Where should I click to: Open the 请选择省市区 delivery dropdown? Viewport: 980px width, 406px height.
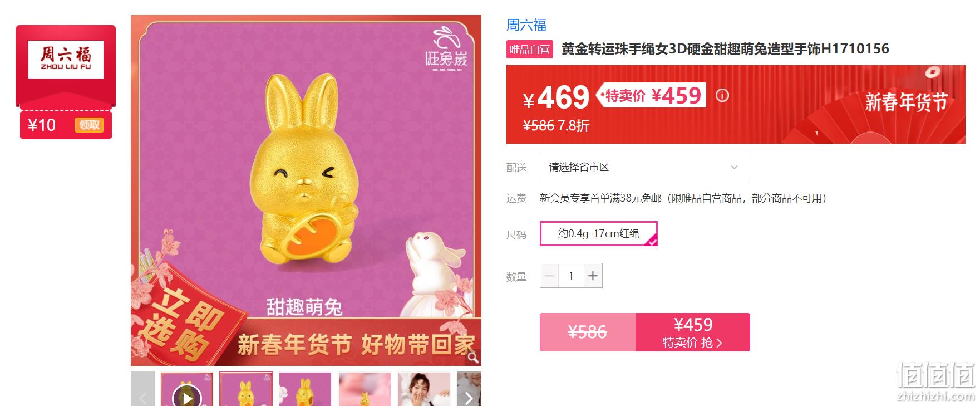coord(644,167)
